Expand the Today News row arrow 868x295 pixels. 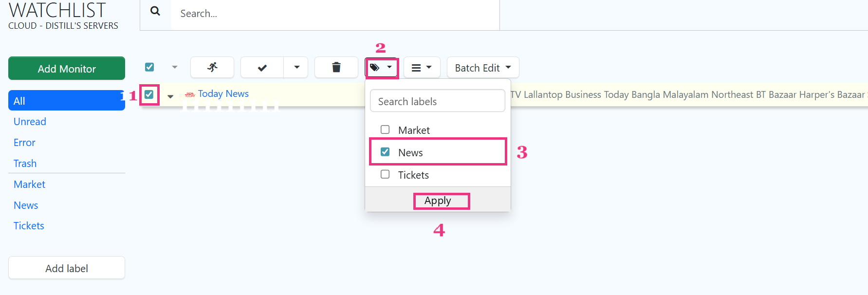[x=170, y=96]
